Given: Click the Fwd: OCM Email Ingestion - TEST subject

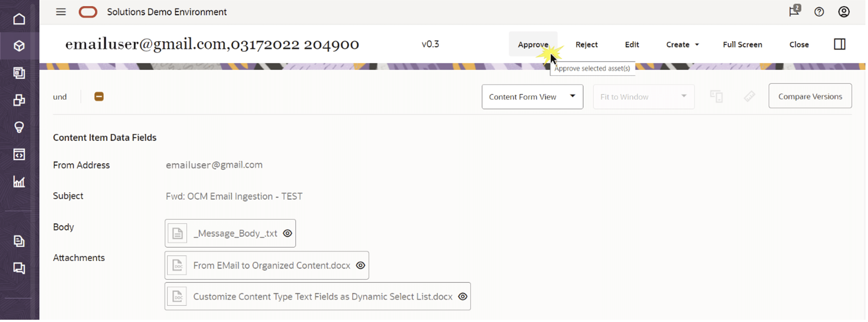Looking at the screenshot, I should tap(234, 196).
